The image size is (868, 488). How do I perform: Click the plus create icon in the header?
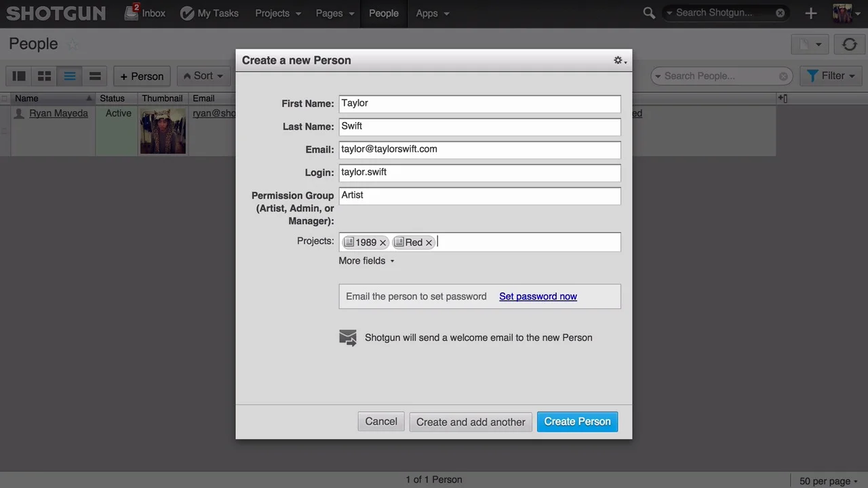811,13
